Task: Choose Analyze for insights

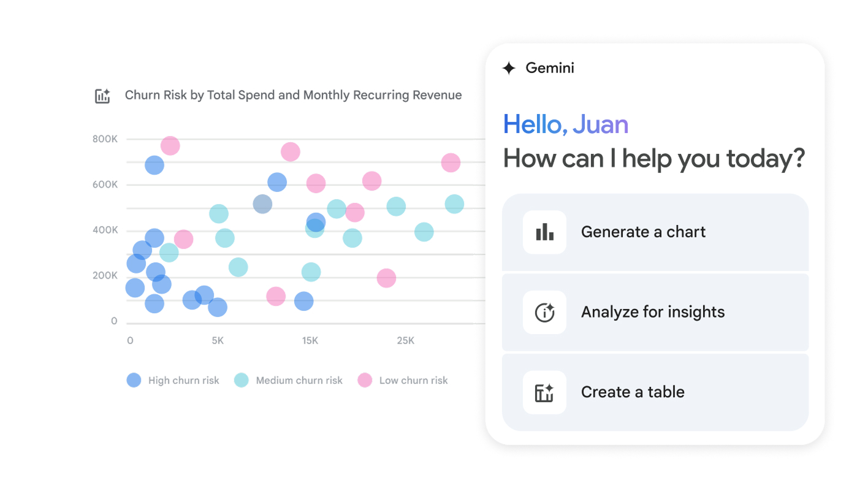Action: coord(655,312)
